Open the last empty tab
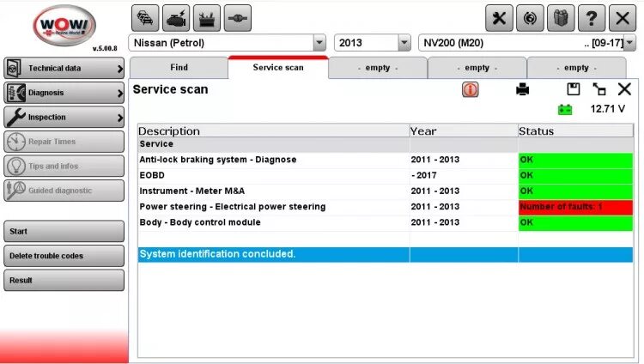 coord(576,68)
